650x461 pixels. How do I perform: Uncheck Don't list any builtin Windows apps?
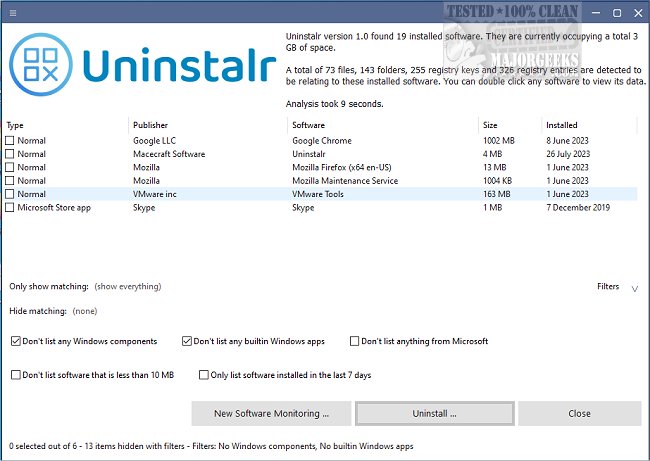click(187, 341)
